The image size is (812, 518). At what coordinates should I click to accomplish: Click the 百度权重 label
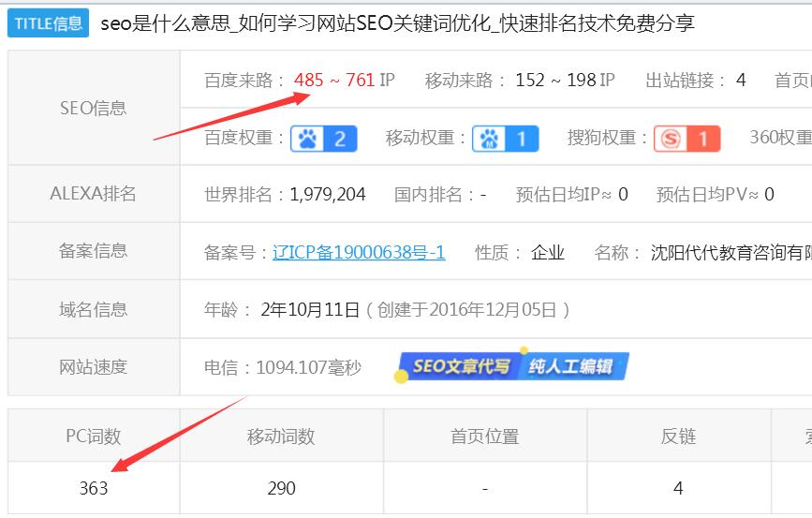[x=244, y=138]
